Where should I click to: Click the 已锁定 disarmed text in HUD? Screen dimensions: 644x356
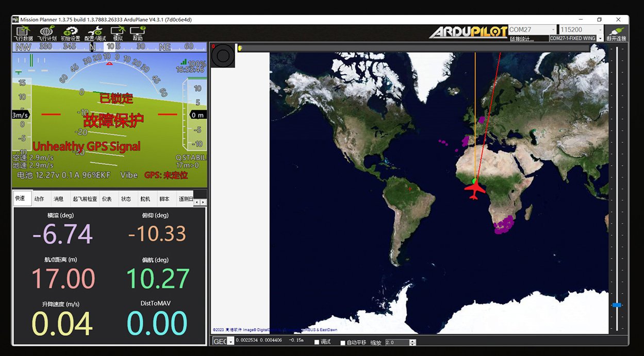coord(116,98)
